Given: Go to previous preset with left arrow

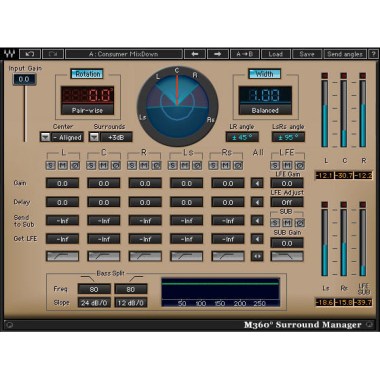Looking at the screenshot, I should coord(195,54).
